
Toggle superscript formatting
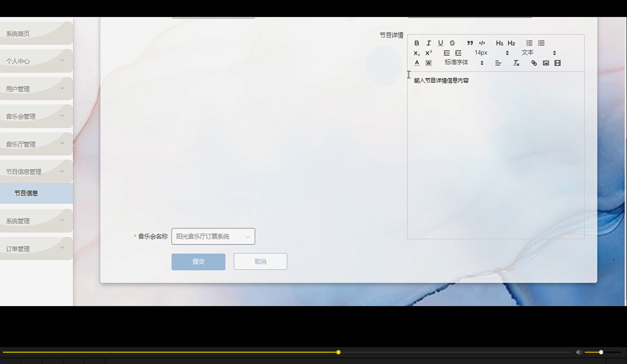(x=428, y=53)
